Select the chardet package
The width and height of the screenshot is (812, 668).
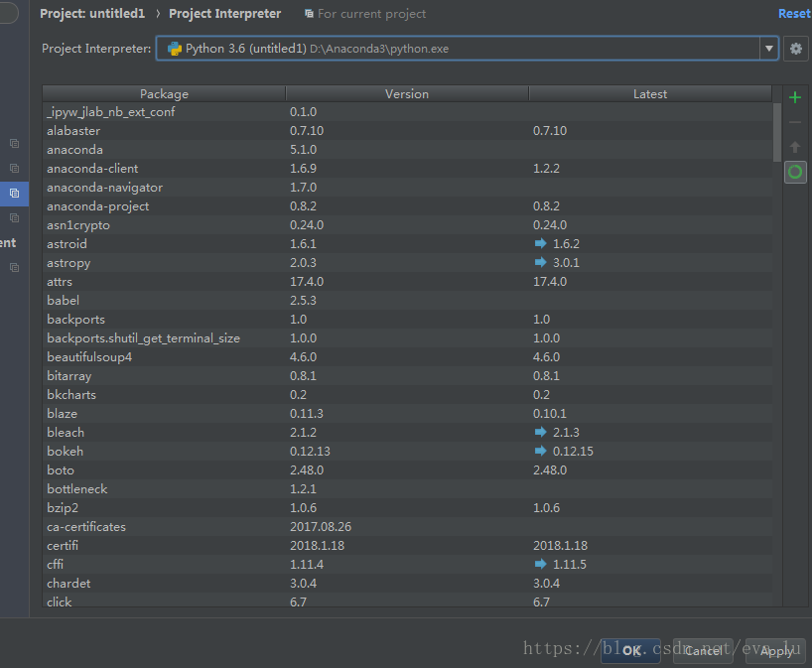[x=68, y=584]
